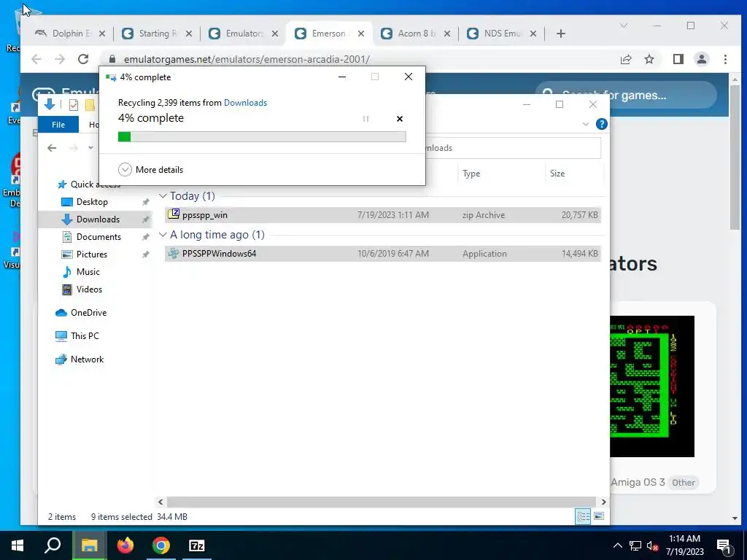Open File Explorer help icon
This screenshot has width=747, height=560.
click(602, 124)
